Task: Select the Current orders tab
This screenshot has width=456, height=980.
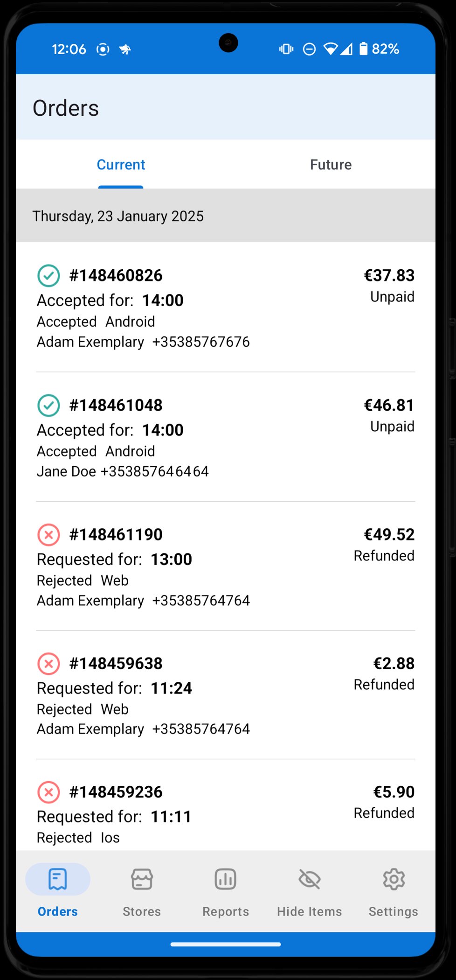Action: pyautogui.click(x=121, y=165)
